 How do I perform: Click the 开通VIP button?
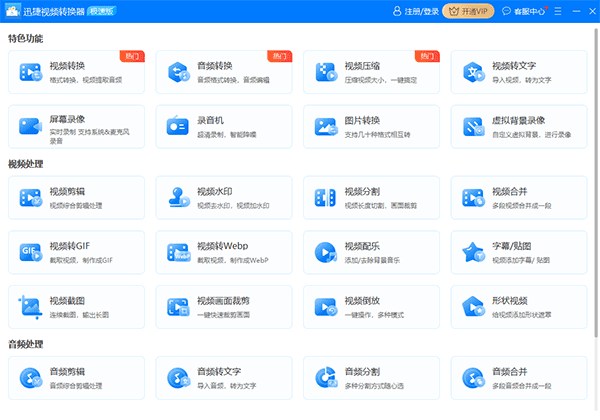pyautogui.click(x=468, y=11)
